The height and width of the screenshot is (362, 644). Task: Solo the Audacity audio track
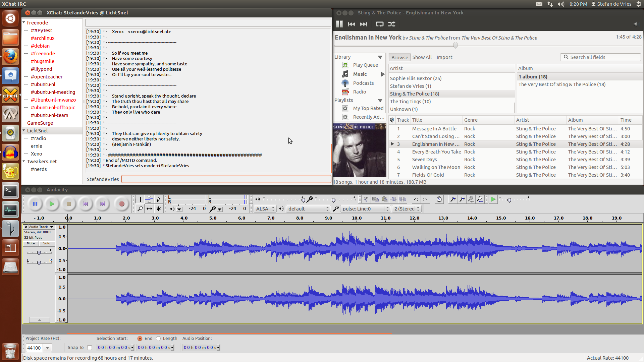(x=47, y=243)
